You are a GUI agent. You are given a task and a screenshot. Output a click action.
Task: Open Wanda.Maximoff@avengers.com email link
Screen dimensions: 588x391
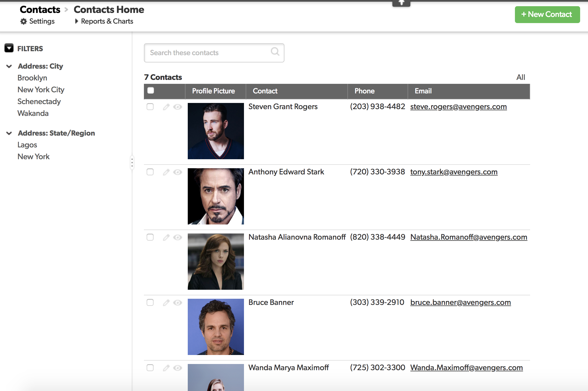pos(467,368)
